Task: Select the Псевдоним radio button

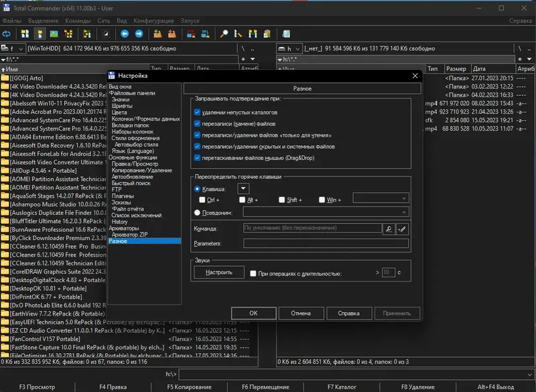Action: [197, 212]
